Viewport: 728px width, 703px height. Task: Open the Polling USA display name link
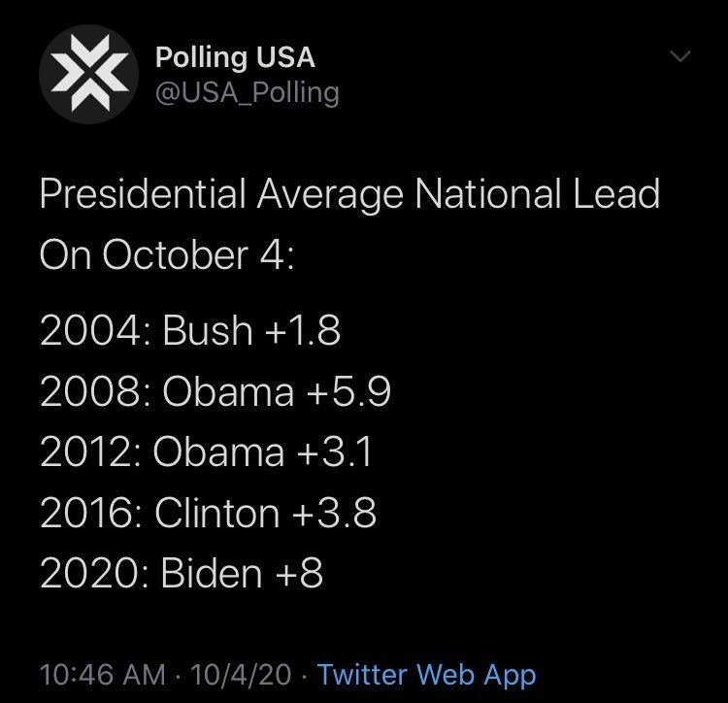click(235, 57)
